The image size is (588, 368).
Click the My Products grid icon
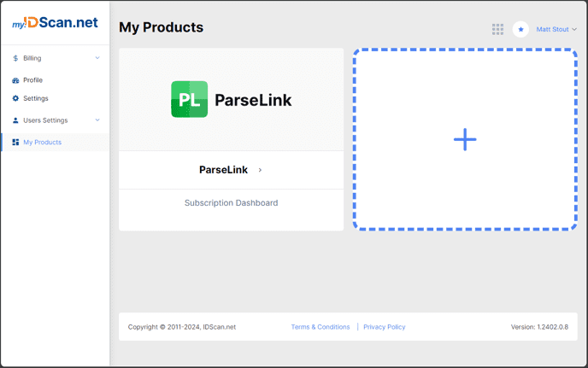[x=15, y=142]
